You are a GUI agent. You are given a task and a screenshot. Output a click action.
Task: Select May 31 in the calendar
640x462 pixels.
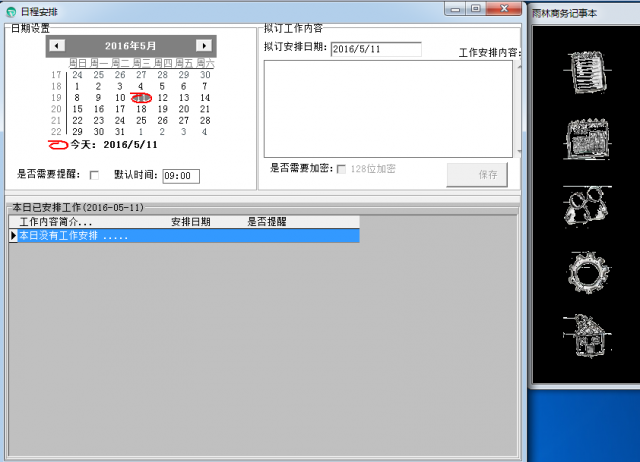tap(120, 132)
